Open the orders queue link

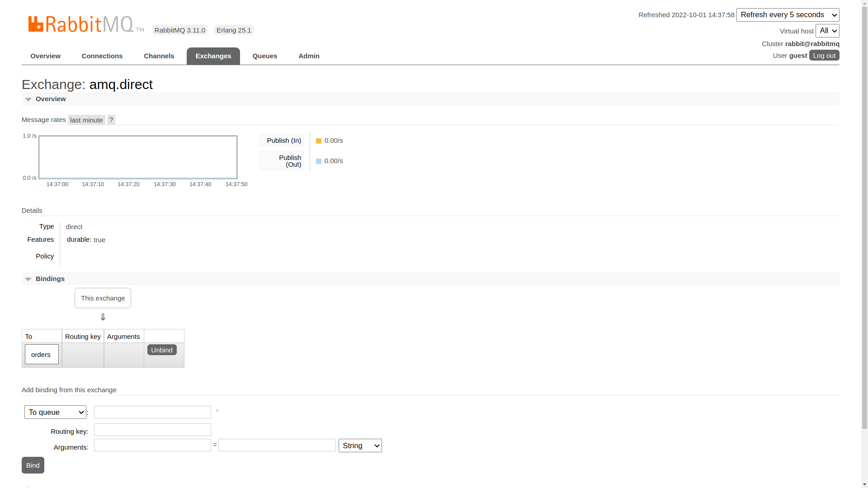click(41, 355)
